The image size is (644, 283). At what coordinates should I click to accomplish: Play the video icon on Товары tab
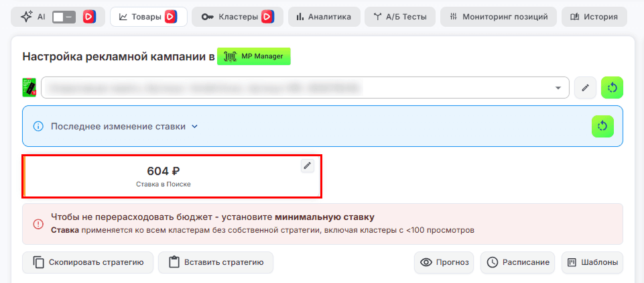pos(171,17)
